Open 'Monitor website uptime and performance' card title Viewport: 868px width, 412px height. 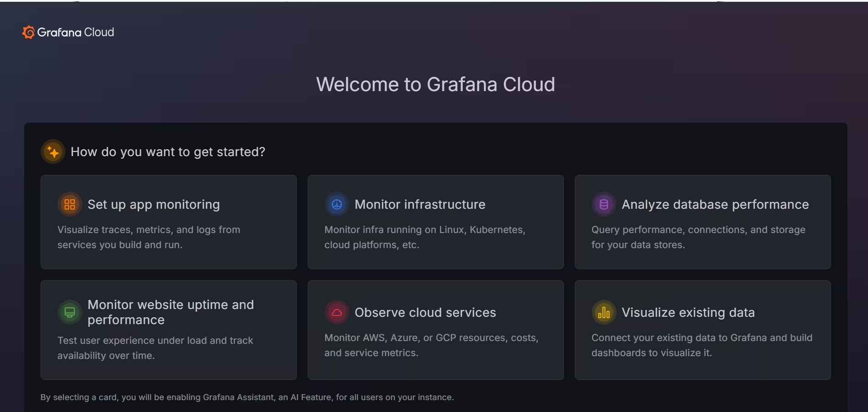click(x=171, y=312)
